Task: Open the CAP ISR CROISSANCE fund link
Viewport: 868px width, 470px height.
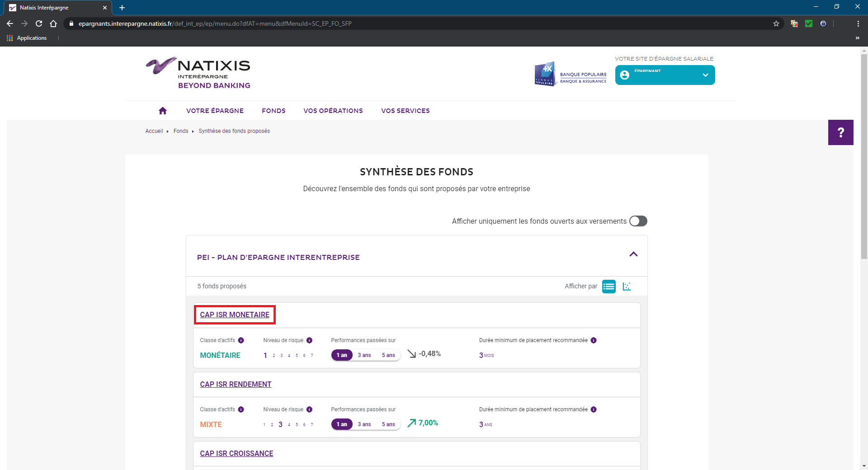Action: pyautogui.click(x=236, y=453)
